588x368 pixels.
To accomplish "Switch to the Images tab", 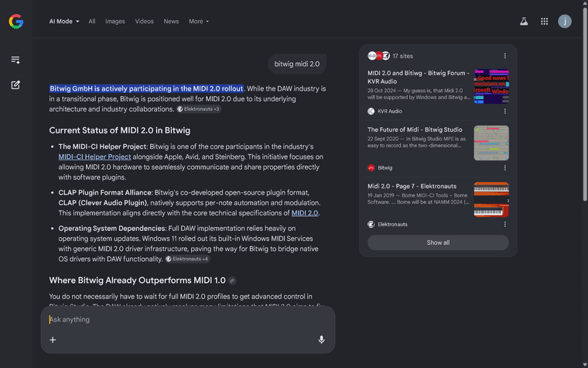I will [x=115, y=22].
